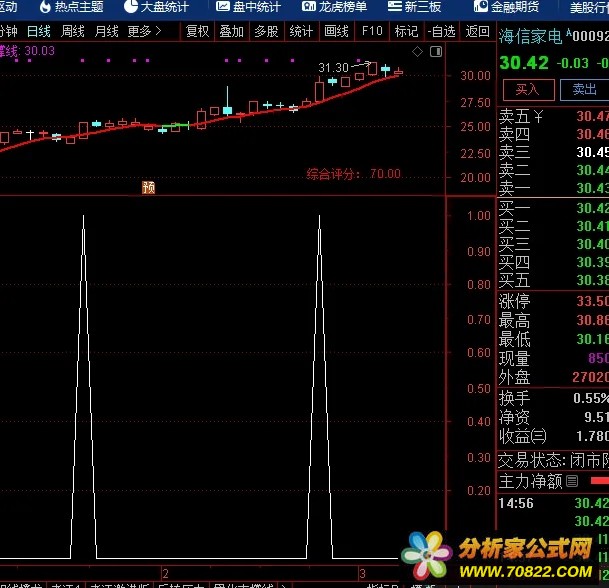This screenshot has height=588, width=609.
Task: Click the 主力净额 label
Action: click(531, 481)
